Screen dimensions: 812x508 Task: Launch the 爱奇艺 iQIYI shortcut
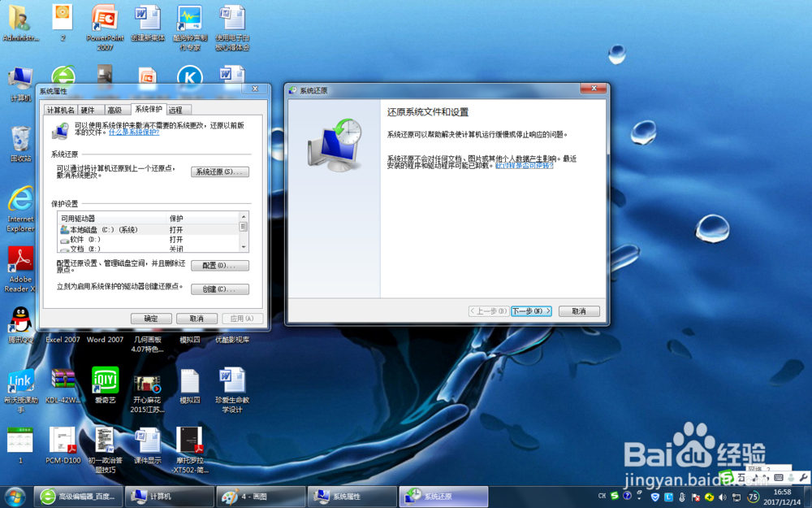tap(105, 385)
